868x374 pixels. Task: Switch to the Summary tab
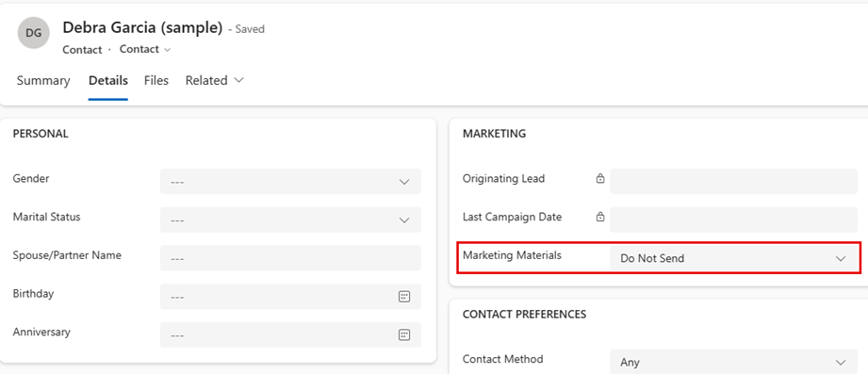coord(43,81)
